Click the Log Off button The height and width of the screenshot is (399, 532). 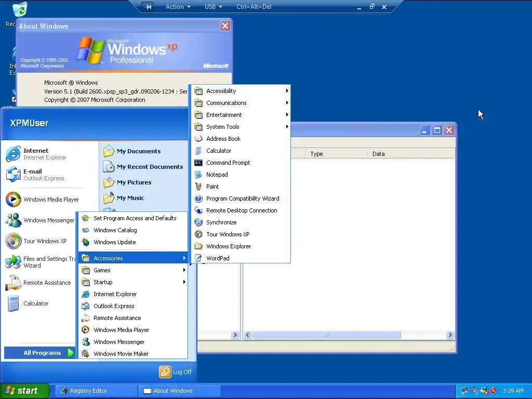click(176, 372)
